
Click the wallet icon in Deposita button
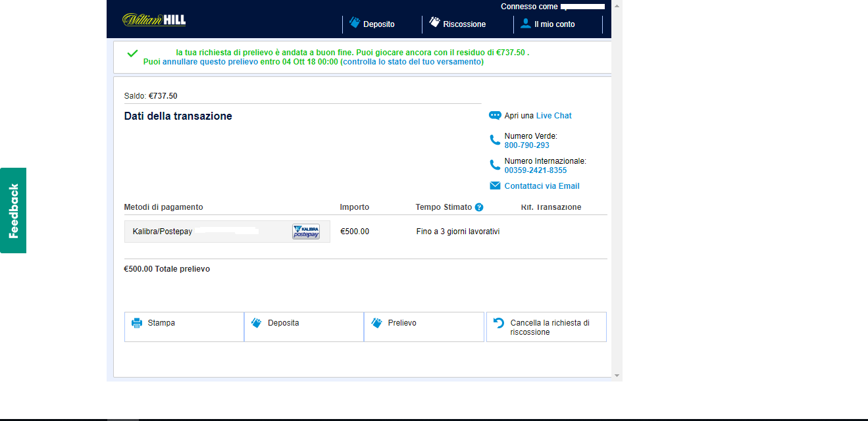257,323
